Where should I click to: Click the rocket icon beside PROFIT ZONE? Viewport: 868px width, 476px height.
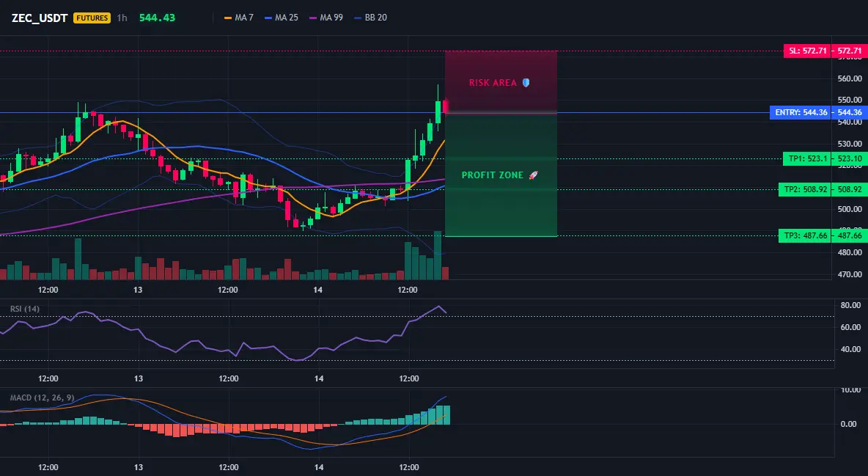(533, 175)
